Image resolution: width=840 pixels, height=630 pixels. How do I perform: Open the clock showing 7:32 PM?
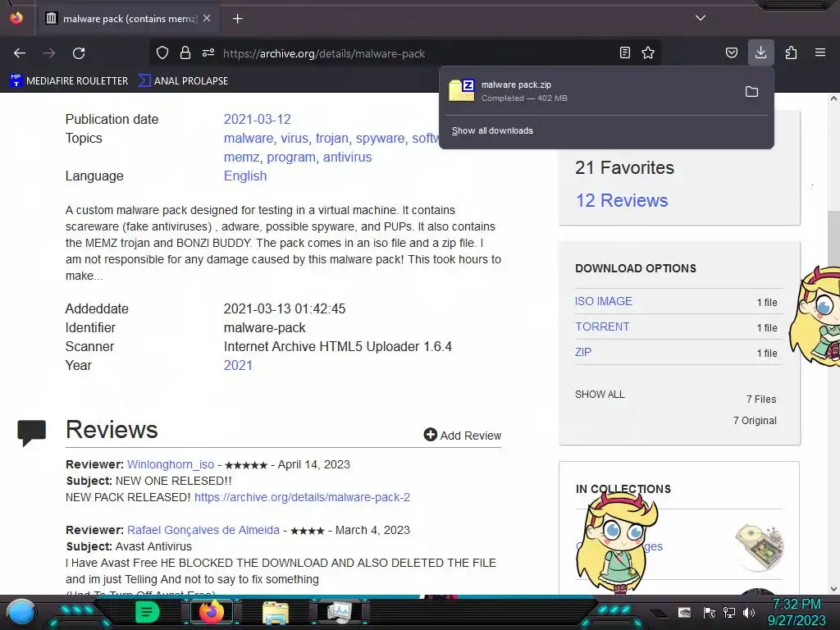797,612
